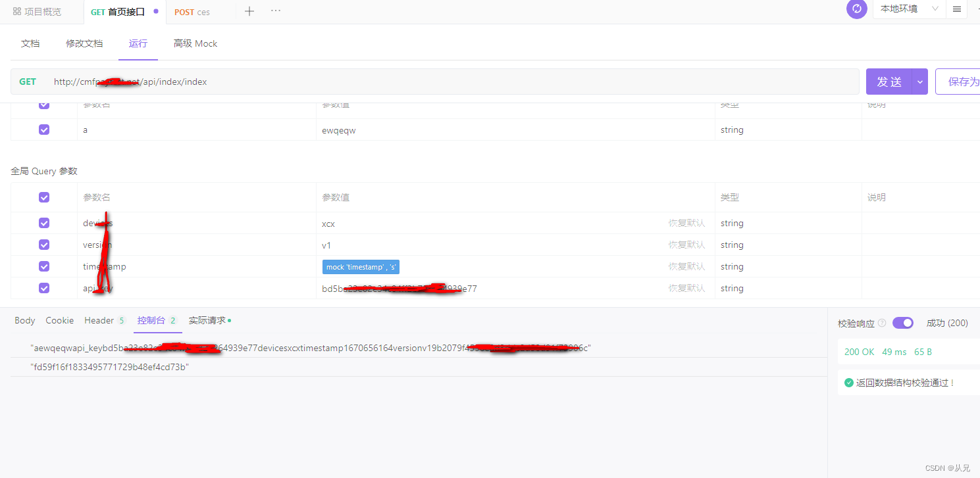This screenshot has width=980, height=478.
Task: Open the Header 5 response tab
Action: [x=105, y=320]
